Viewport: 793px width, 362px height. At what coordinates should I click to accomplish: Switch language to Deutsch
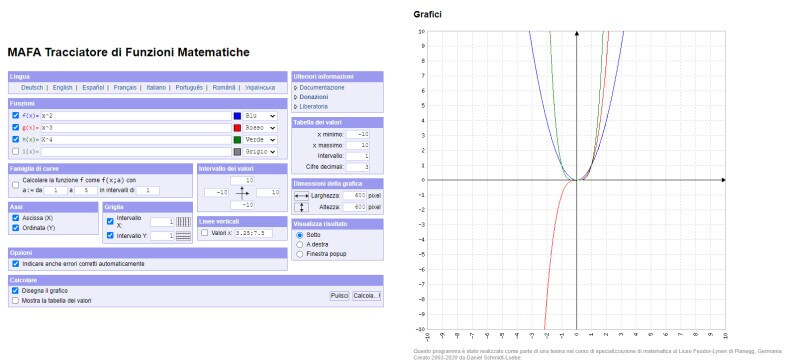coord(32,87)
